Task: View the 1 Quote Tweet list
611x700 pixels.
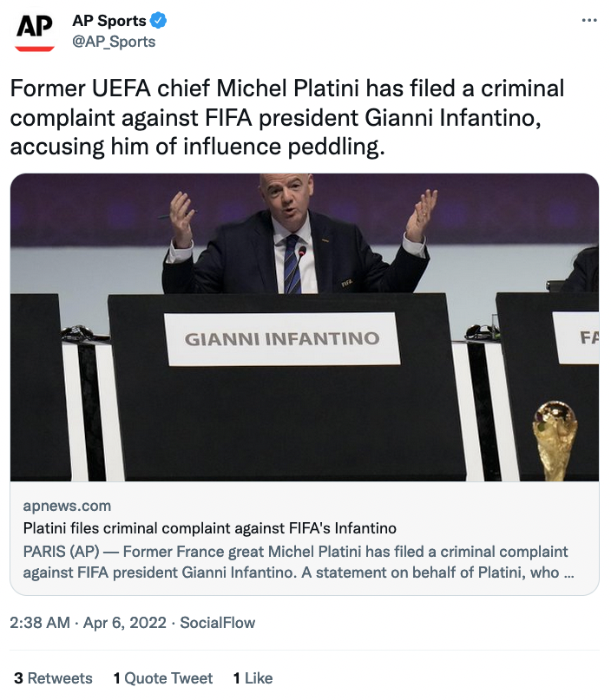Action: click(x=163, y=678)
